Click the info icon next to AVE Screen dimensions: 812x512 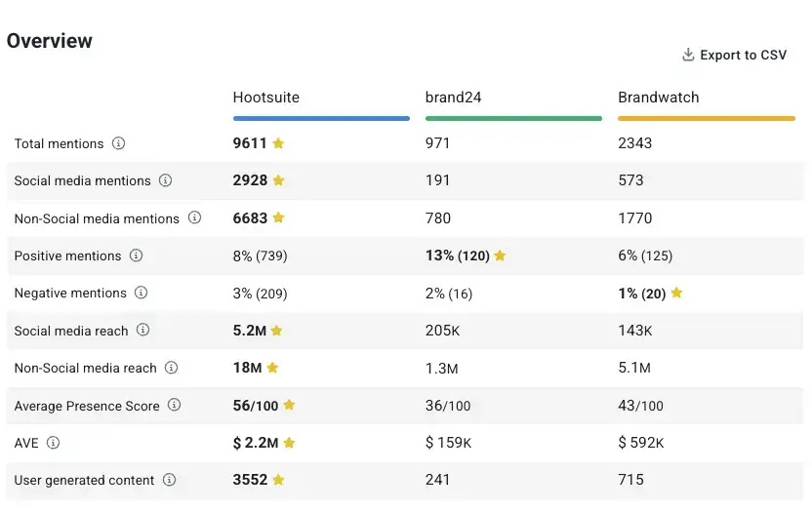(x=53, y=443)
